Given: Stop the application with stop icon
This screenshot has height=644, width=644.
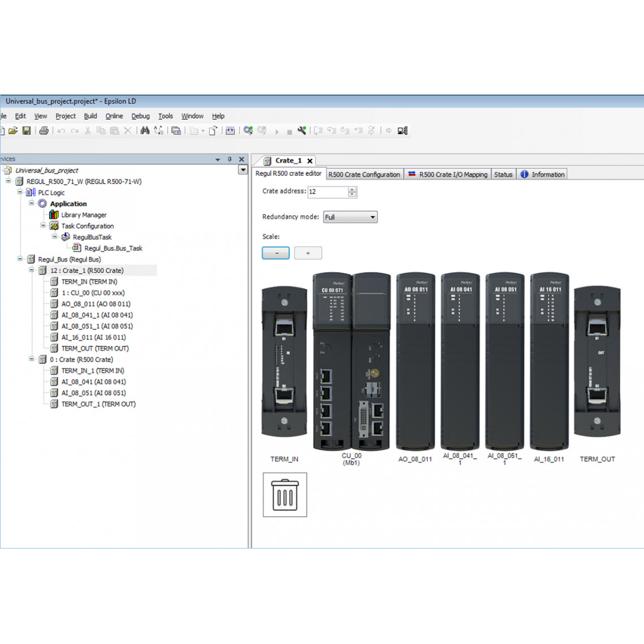Looking at the screenshot, I should (290, 132).
